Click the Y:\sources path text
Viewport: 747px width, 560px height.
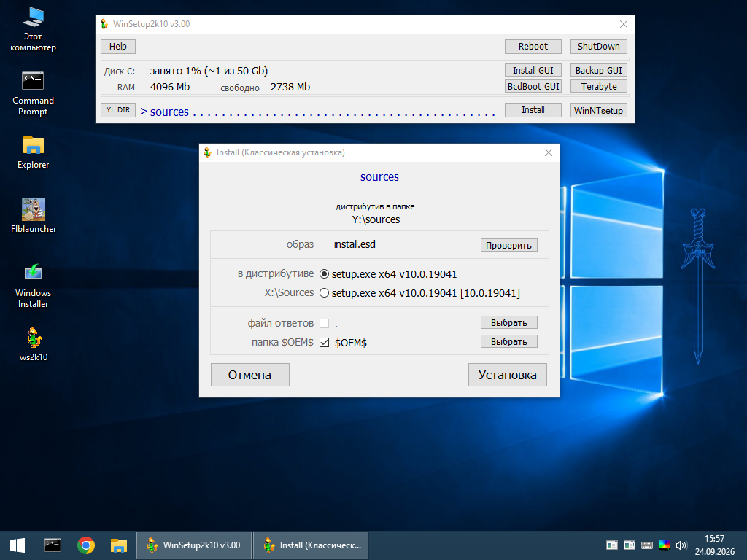376,219
